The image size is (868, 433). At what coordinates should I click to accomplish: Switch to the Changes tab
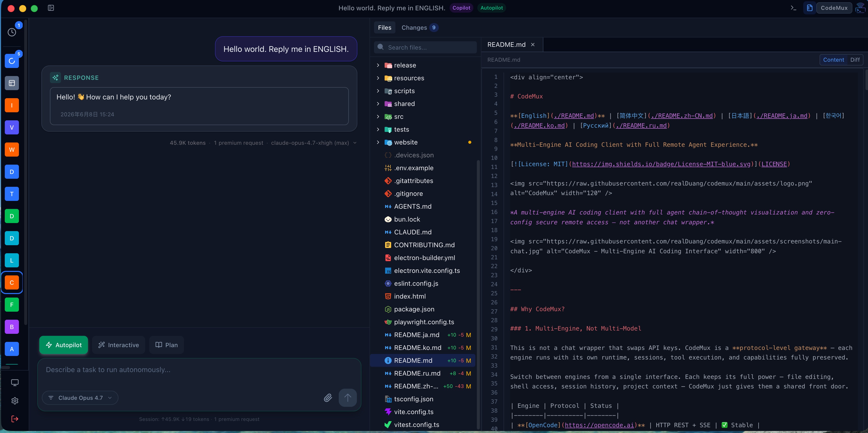420,28
